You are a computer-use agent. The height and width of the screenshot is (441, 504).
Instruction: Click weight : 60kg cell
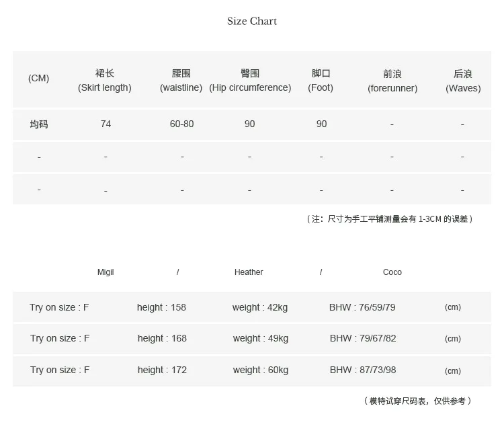coord(260,370)
